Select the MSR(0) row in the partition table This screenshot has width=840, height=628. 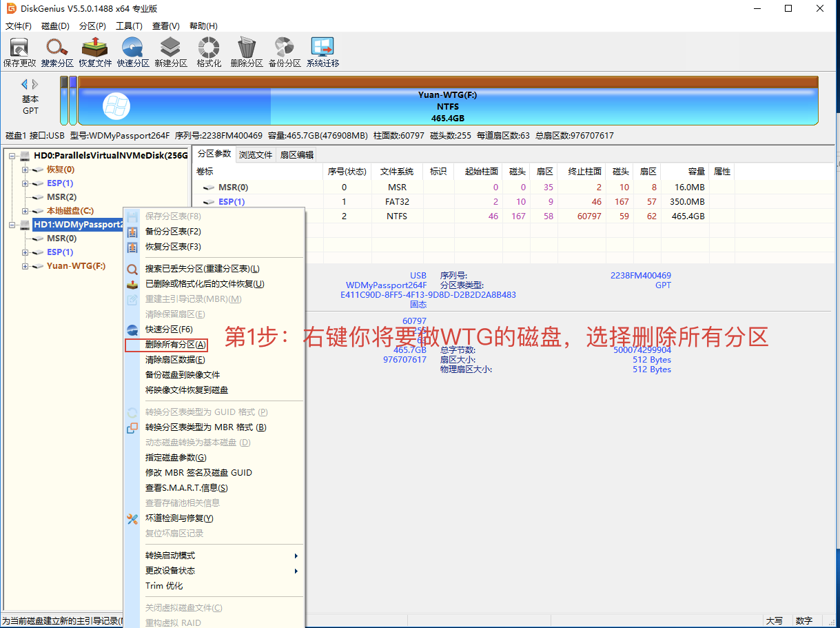click(x=464, y=188)
